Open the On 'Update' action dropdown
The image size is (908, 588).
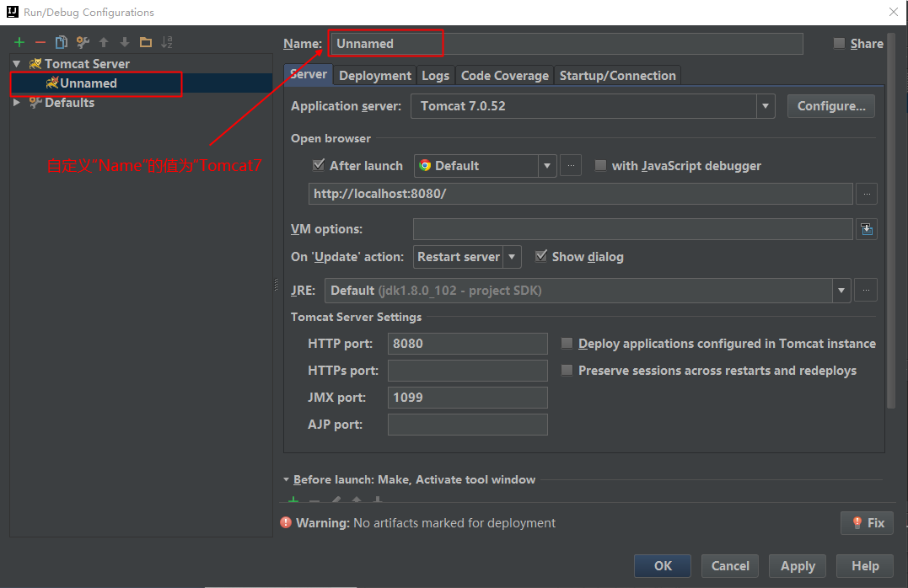[513, 257]
